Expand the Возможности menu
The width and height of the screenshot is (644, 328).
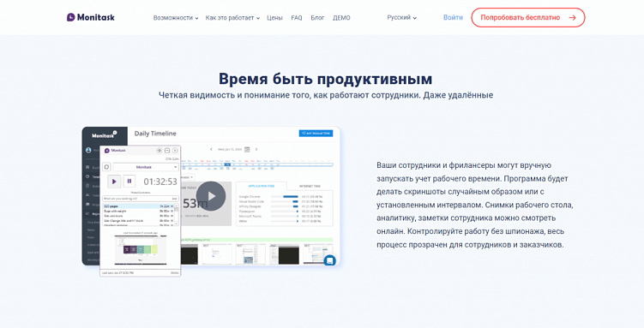click(176, 18)
